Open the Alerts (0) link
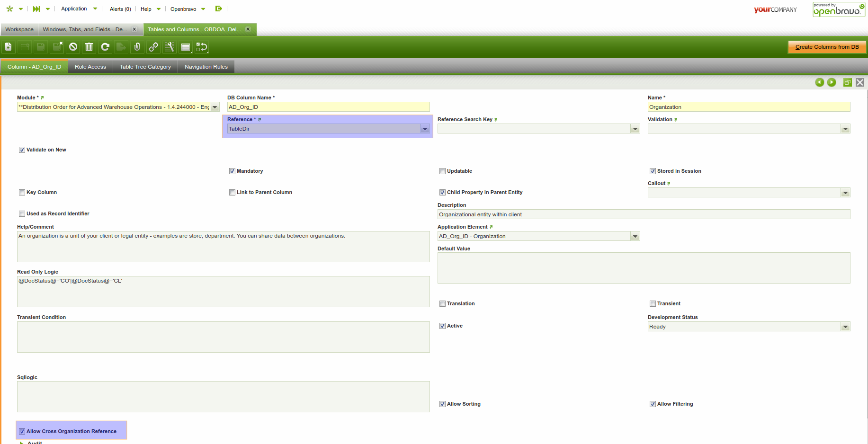Screen dimensions: 868x444 [120, 9]
